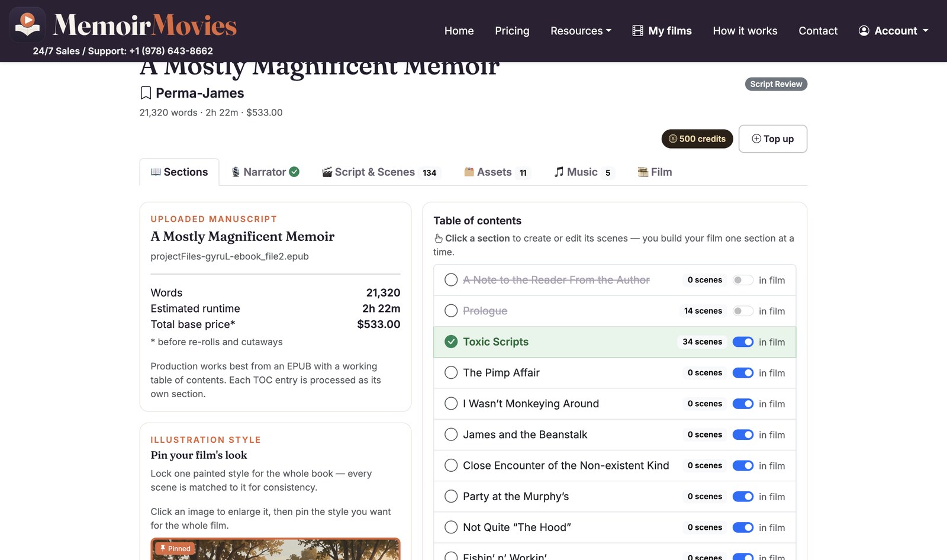Select radio circle for Close Encounter section
Viewport: 947px width, 560px height.
tap(451, 465)
